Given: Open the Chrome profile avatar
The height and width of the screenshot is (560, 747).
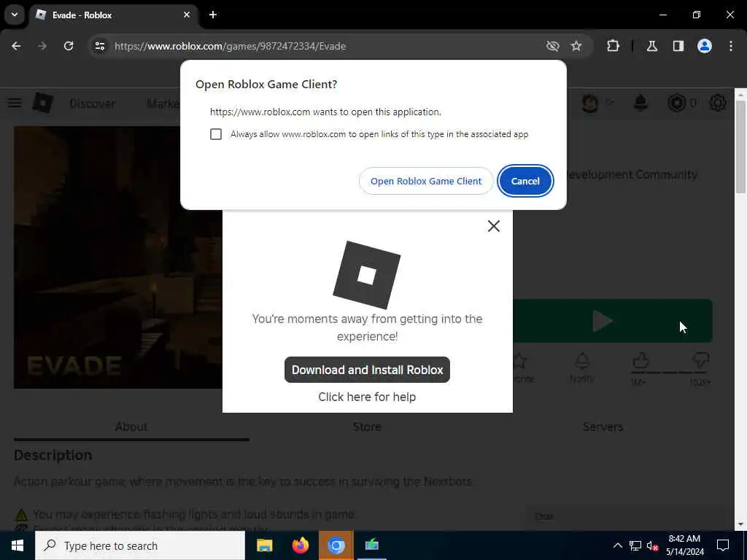Looking at the screenshot, I should (x=705, y=46).
